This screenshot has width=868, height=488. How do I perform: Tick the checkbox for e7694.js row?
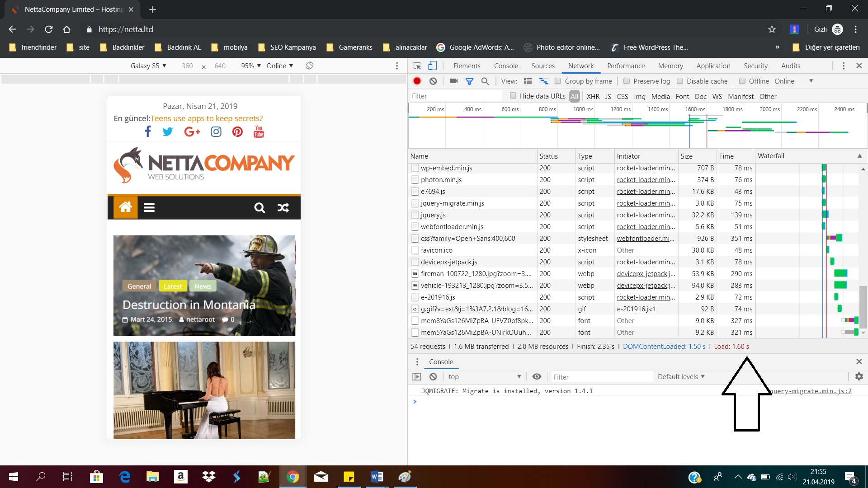click(x=415, y=192)
